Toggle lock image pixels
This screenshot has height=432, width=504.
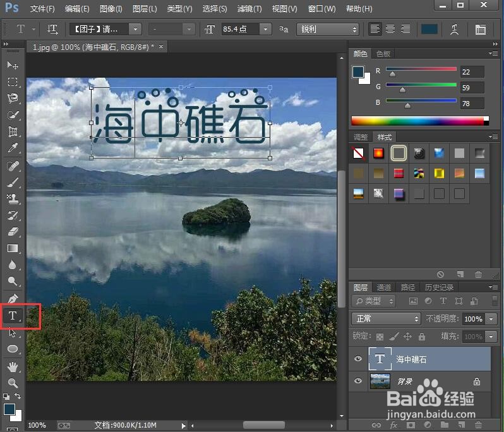393,337
